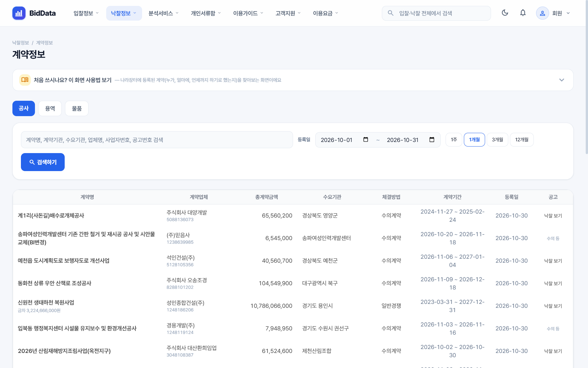Image resolution: width=588 pixels, height=368 pixels.
Task: Click the 검색하기 button
Action: tap(43, 162)
